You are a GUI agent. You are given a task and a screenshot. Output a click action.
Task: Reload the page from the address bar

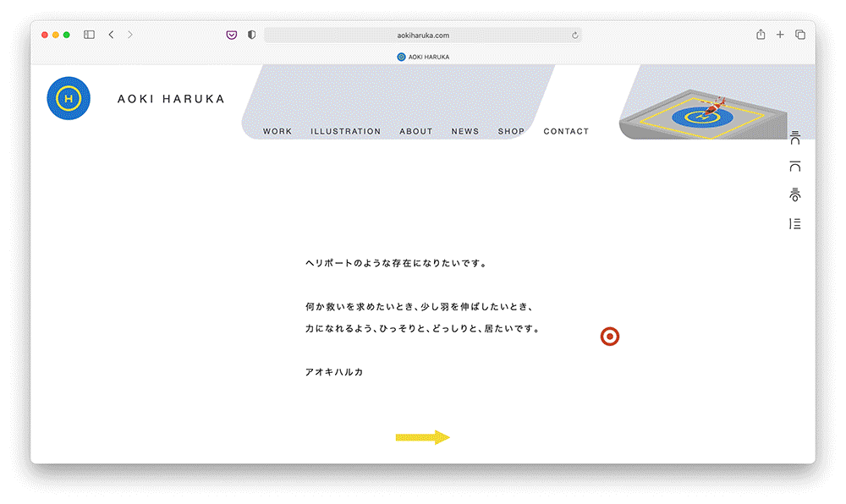pos(574,36)
